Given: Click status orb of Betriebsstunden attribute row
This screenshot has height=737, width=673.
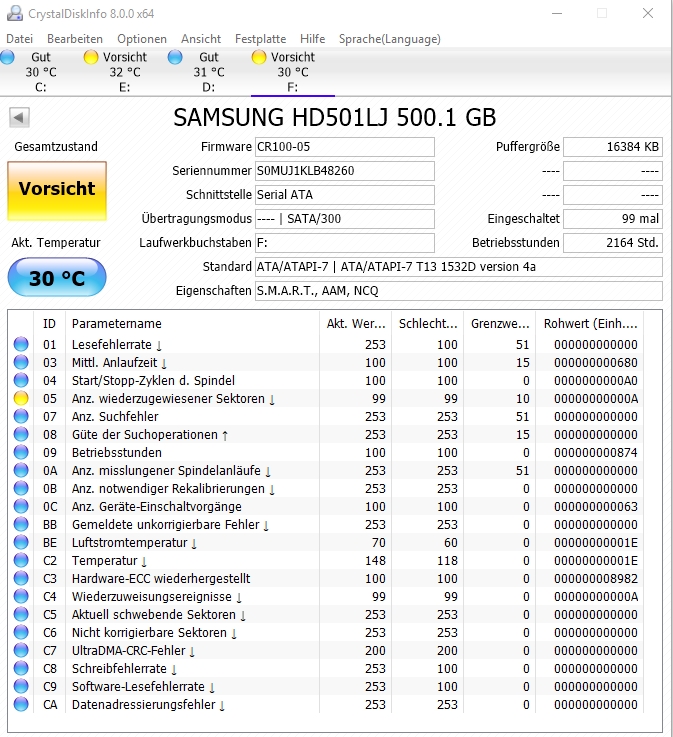Looking at the screenshot, I should tap(21, 453).
